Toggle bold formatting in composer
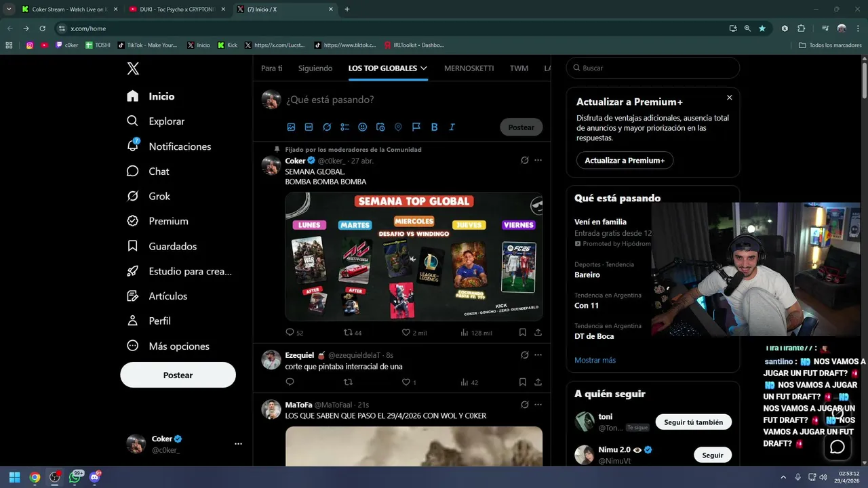The width and height of the screenshot is (868, 488). coord(434,127)
